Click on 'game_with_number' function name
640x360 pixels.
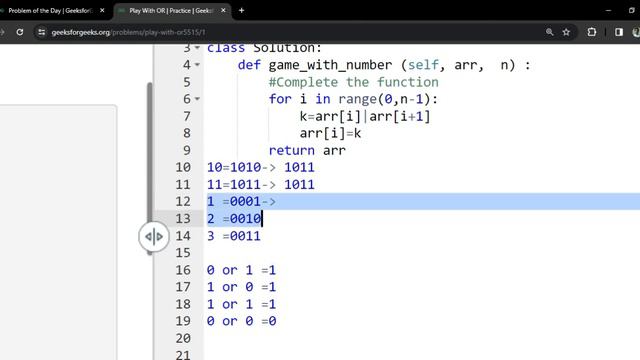pyautogui.click(x=330, y=65)
